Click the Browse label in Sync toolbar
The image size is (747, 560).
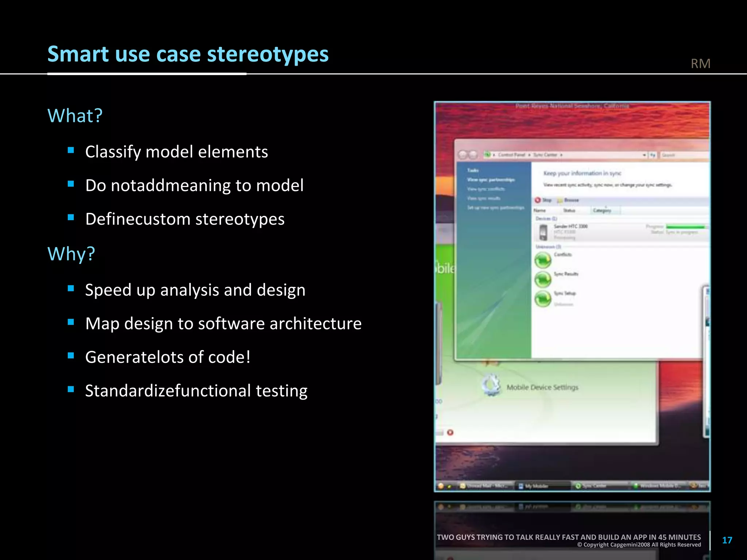click(571, 200)
